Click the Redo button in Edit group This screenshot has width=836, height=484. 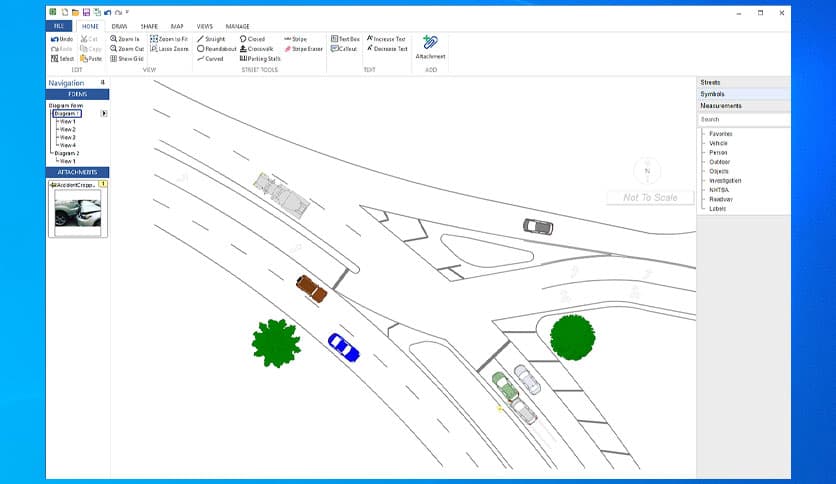[x=62, y=49]
